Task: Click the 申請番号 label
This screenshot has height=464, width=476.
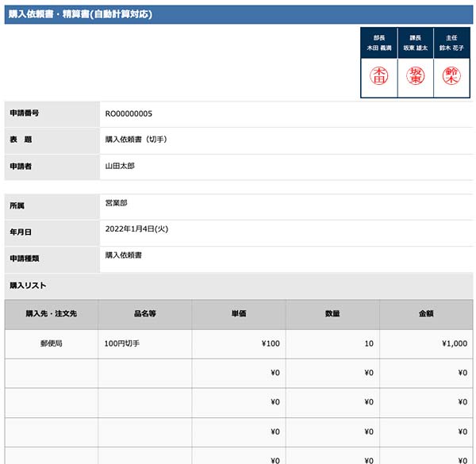Action: point(25,113)
